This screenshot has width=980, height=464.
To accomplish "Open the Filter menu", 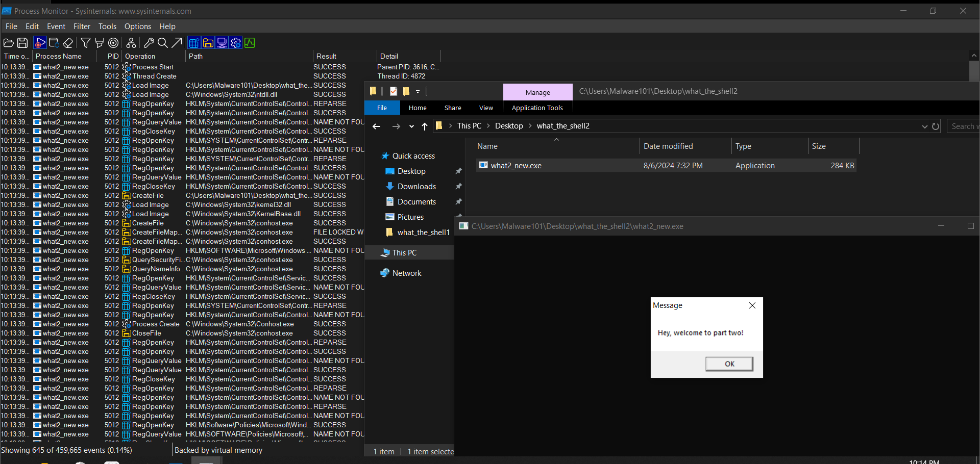I will pyautogui.click(x=82, y=27).
